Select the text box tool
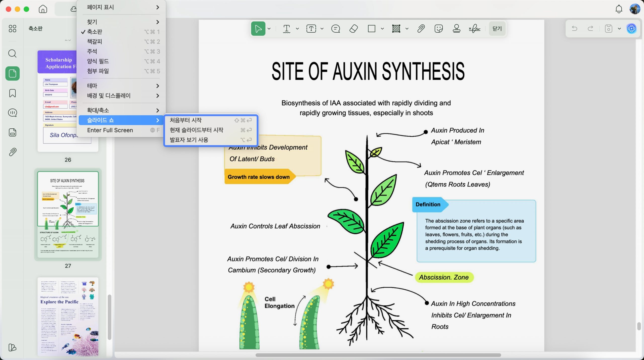 [311, 29]
